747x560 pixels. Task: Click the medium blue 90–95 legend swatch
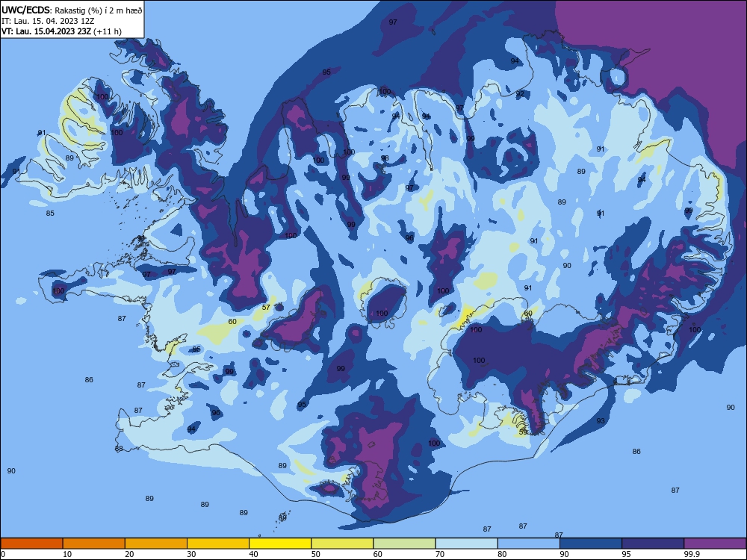coord(591,544)
